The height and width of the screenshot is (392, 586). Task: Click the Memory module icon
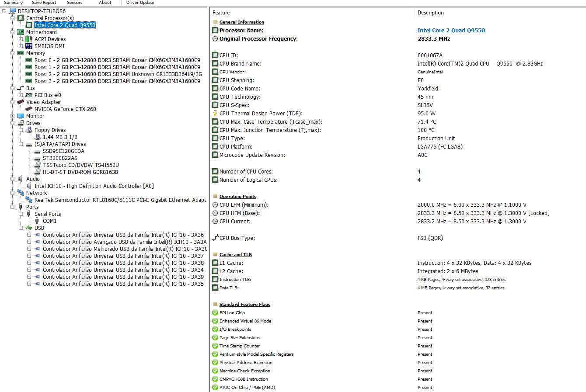[21, 53]
